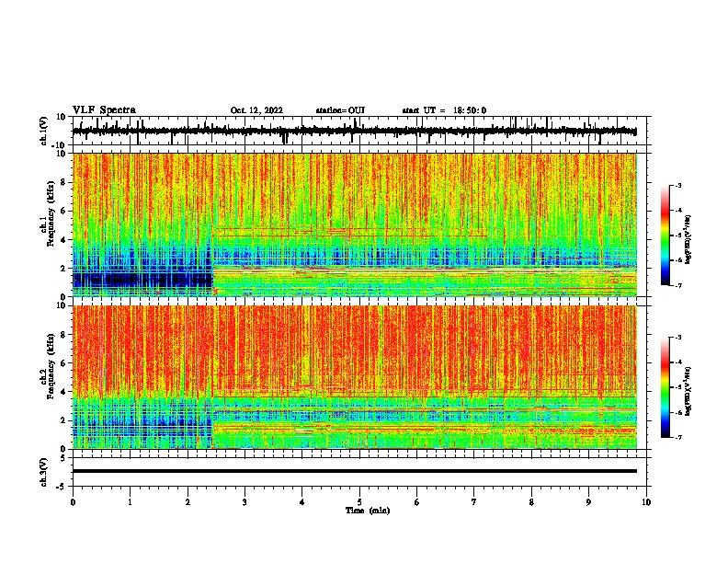Click time axis tick label "2"
This screenshot has width=728, height=563.
(x=188, y=502)
